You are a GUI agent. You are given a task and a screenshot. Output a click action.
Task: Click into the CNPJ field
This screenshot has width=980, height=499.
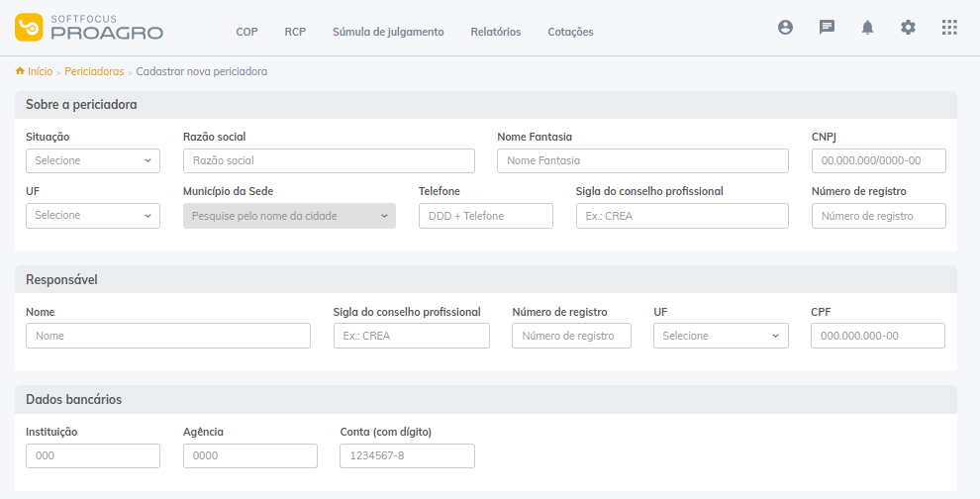pos(878,160)
